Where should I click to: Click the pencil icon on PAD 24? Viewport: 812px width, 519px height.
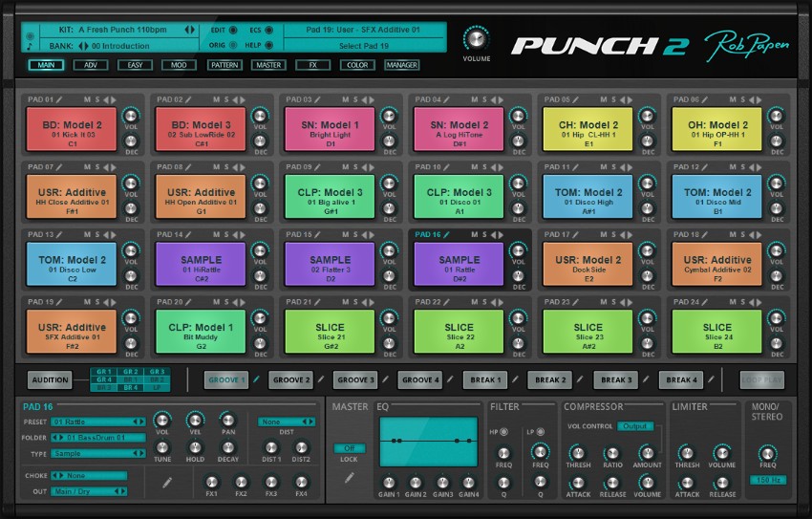click(x=705, y=302)
